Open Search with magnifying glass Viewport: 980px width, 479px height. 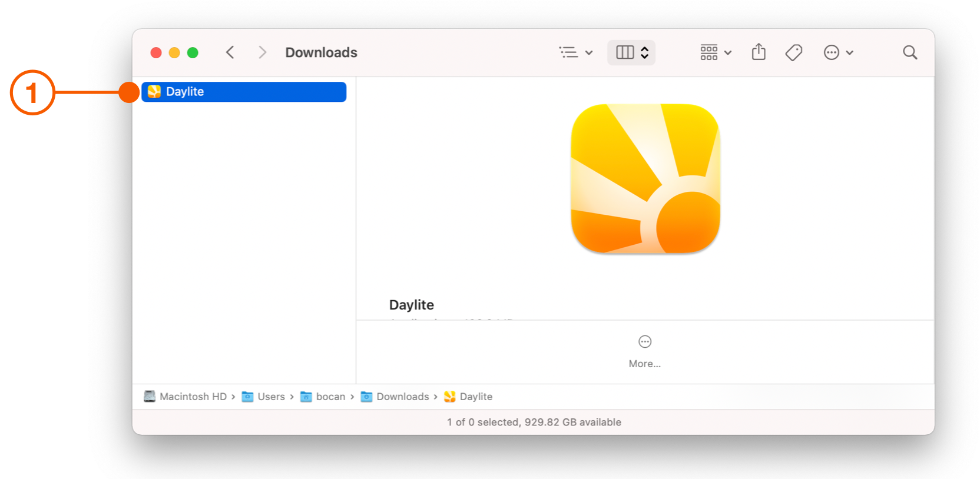(910, 52)
